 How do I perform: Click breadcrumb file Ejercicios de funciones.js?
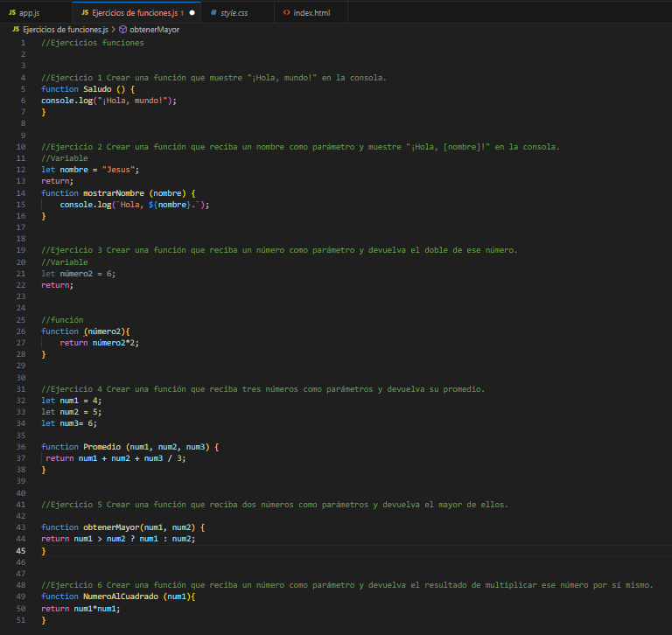click(x=66, y=30)
